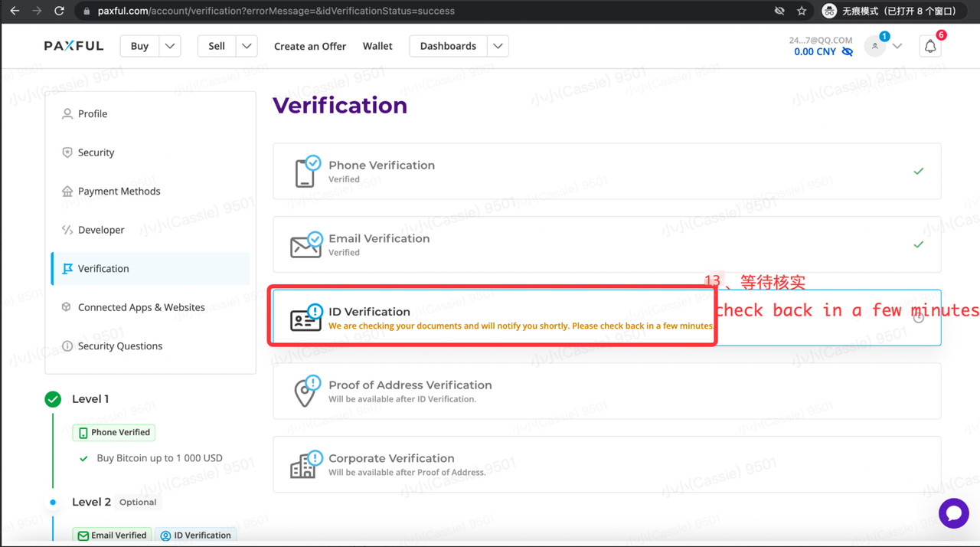Expand the Sell dropdown arrow
Viewport: 980px width, 547px height.
click(247, 46)
